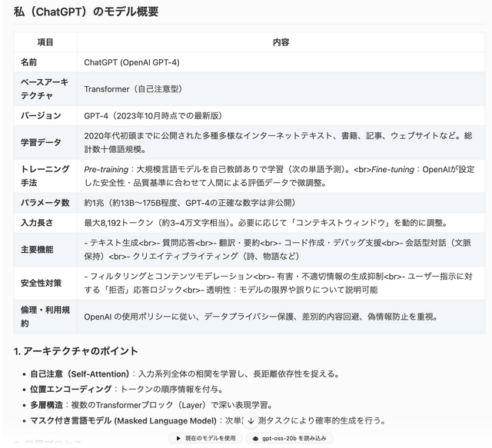The height and width of the screenshot is (448, 492).
Task: Click the cell starting with - テキスト生成
Action: pos(281,250)
